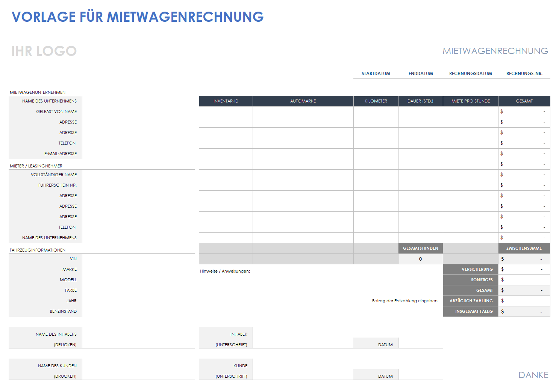Image resolution: width=559 pixels, height=392 pixels.
Task: Click the ABZÜGLICH ZAHLUNG label cell
Action: (x=471, y=301)
